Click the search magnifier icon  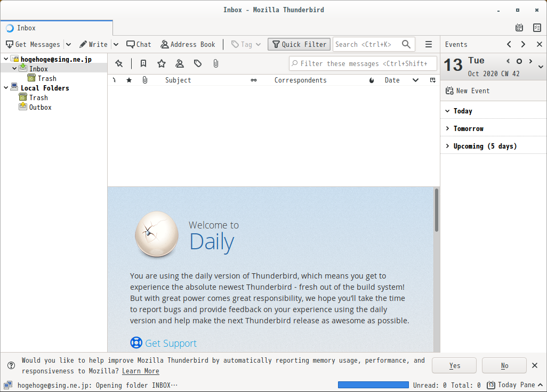coord(406,44)
